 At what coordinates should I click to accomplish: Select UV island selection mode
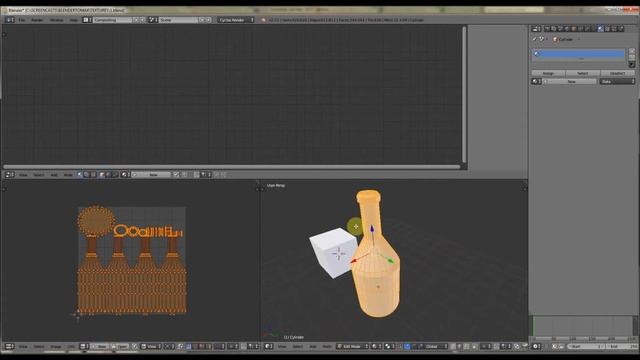tap(208, 346)
